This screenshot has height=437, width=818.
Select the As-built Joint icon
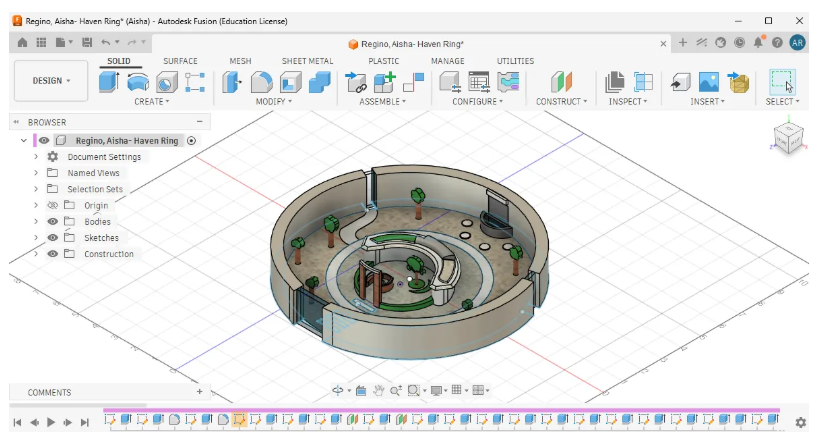pyautogui.click(x=414, y=82)
